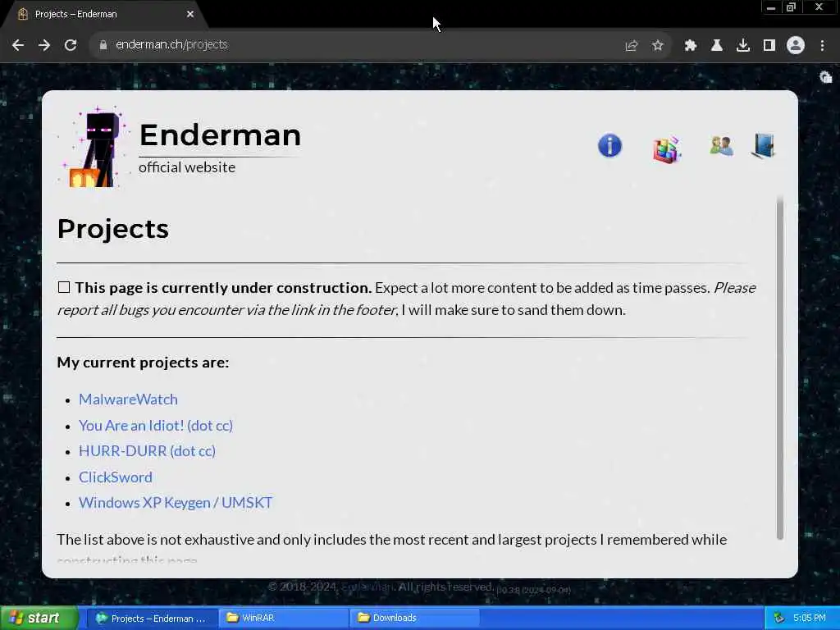
Task: Click the Projects page heading
Action: coord(113,230)
